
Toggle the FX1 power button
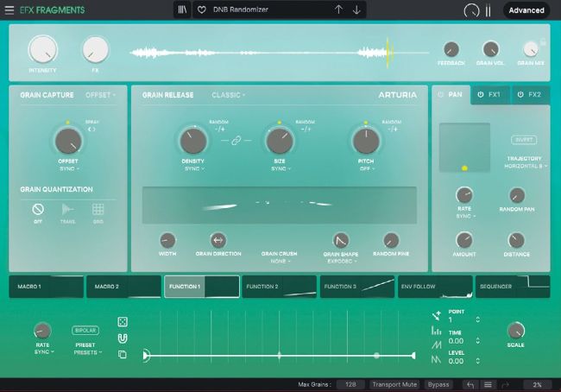pyautogui.click(x=481, y=94)
